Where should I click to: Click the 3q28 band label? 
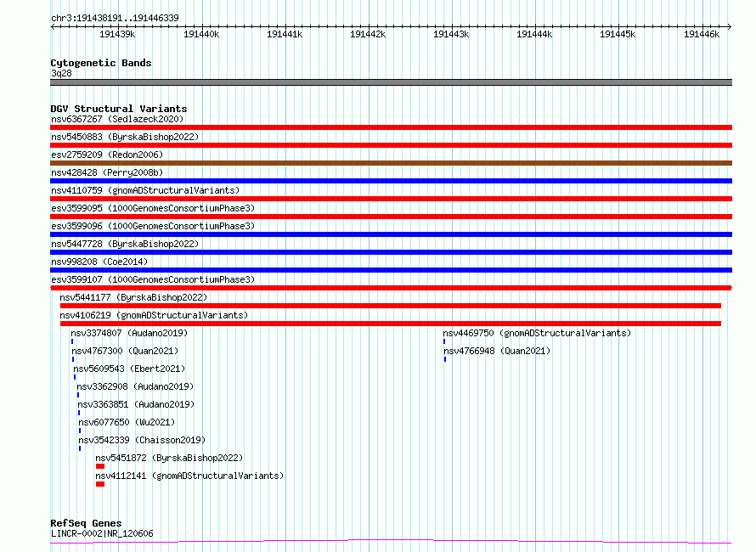point(61,73)
